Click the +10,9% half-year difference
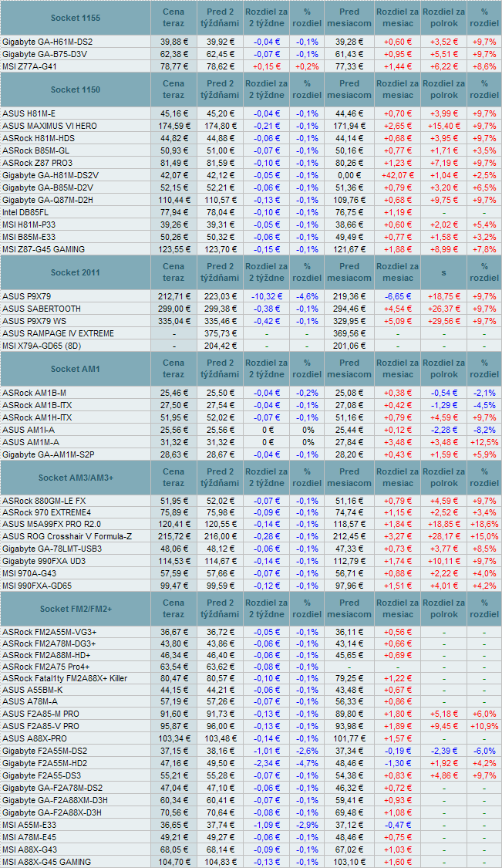502x868 pixels. tap(483, 726)
